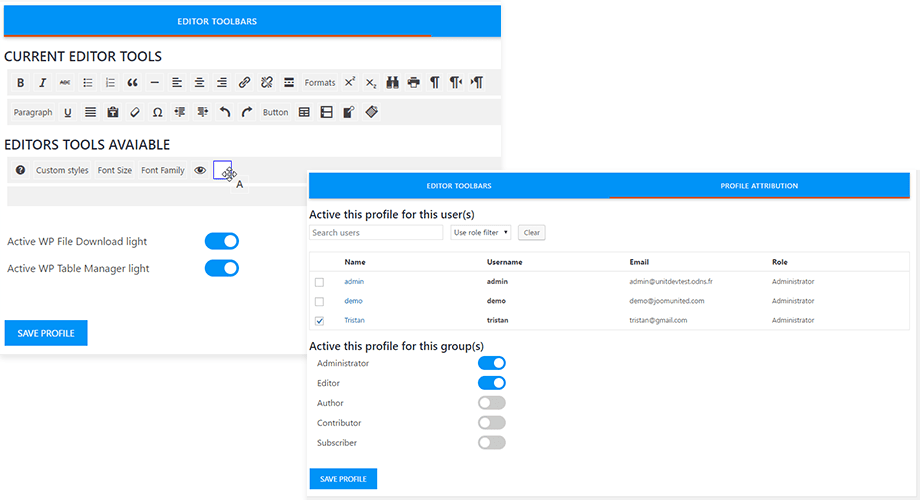920x500 pixels.
Task: Disable Active WP File Download light toggle
Action: coord(221,241)
